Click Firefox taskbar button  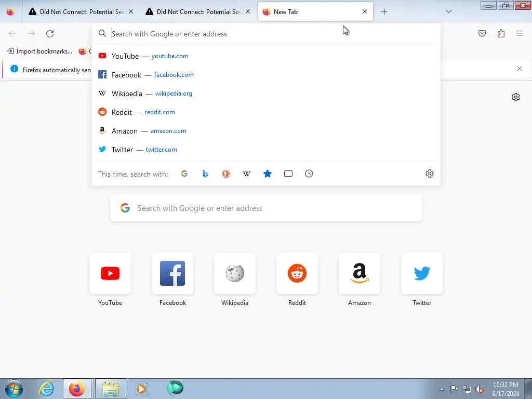click(x=77, y=389)
